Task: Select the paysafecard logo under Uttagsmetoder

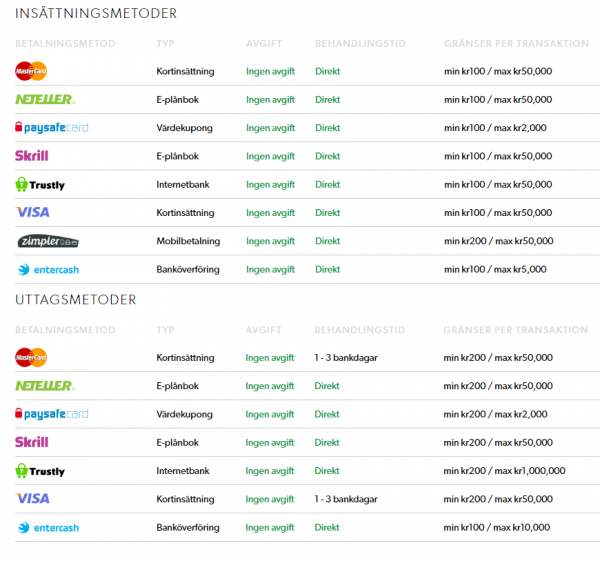Action: [x=51, y=414]
